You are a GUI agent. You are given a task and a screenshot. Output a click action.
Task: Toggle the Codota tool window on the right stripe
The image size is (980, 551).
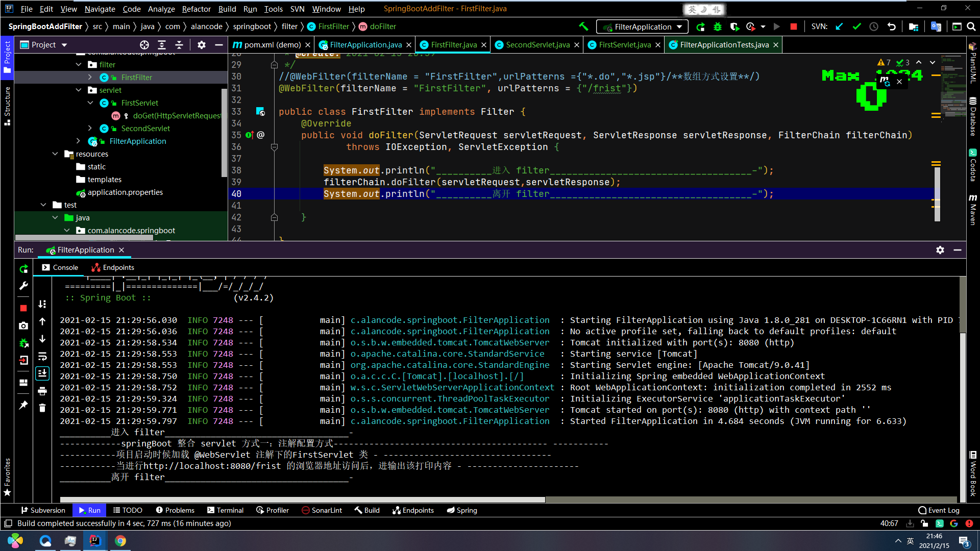point(973,165)
